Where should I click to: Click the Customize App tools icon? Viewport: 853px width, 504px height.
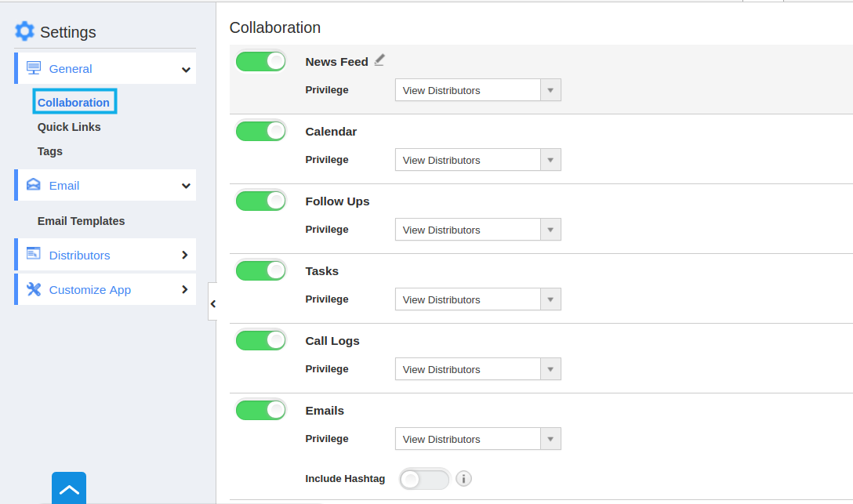(34, 289)
